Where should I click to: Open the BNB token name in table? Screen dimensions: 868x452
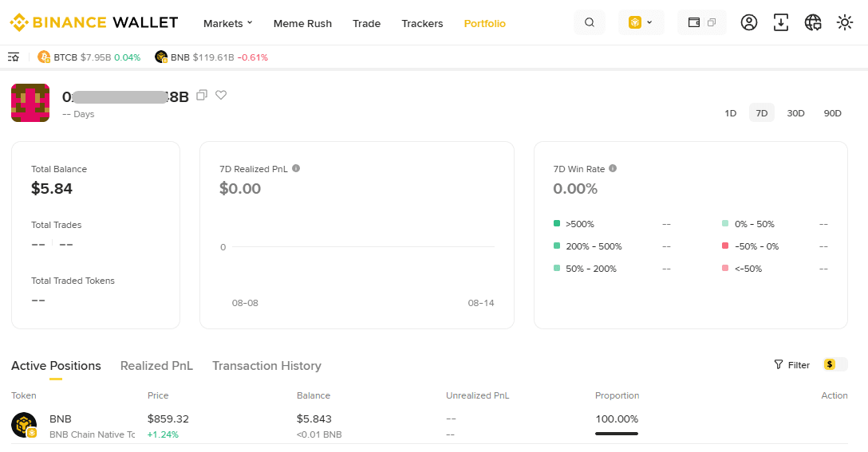[61, 419]
